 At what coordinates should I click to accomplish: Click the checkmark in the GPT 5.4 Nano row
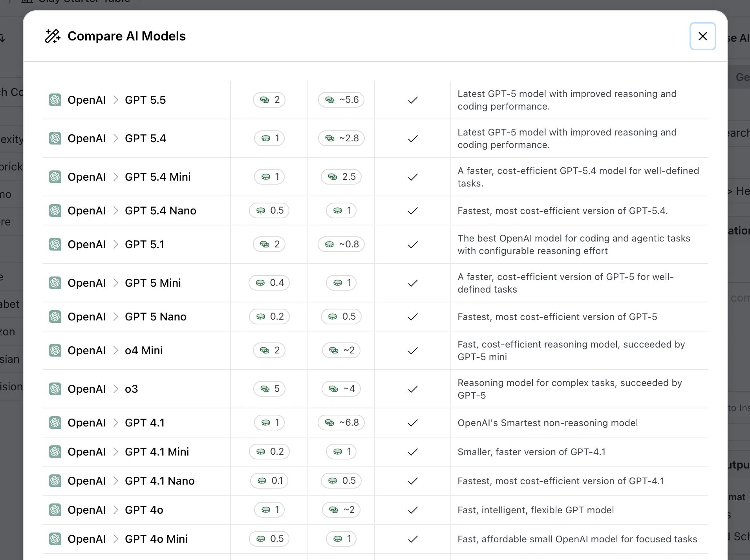(x=413, y=211)
